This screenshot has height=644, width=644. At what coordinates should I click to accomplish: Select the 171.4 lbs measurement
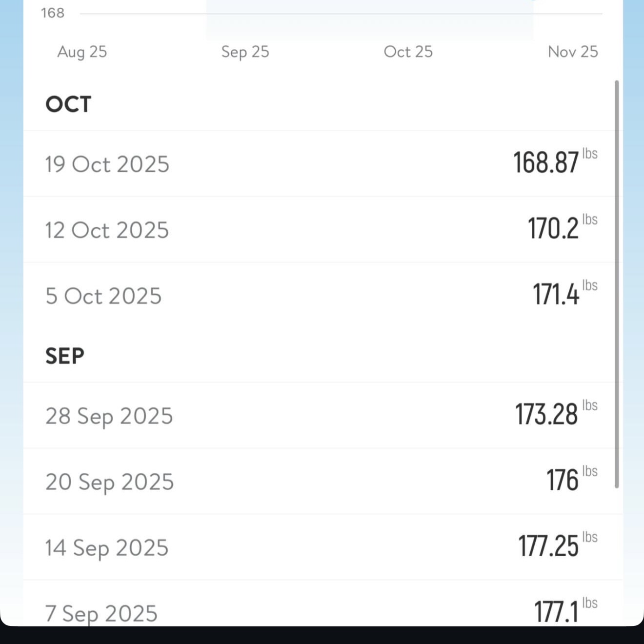point(556,295)
